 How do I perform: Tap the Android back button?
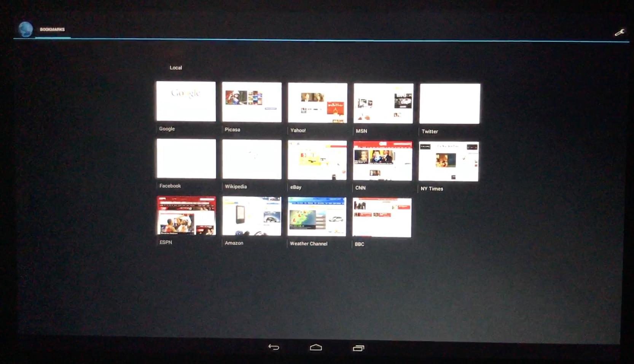[274, 347]
